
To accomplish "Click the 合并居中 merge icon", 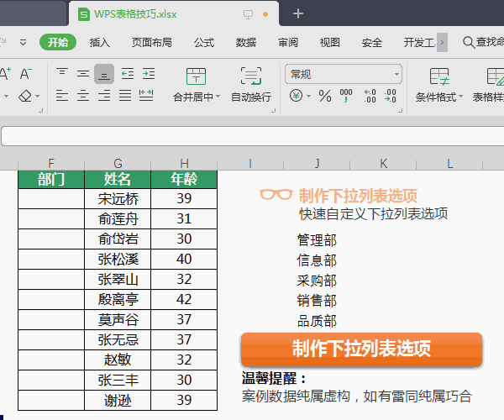I will tap(196, 76).
